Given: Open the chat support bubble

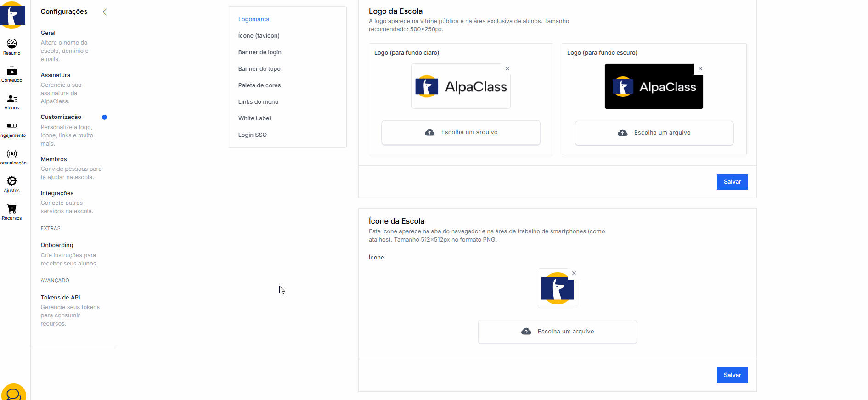Looking at the screenshot, I should (x=14, y=394).
